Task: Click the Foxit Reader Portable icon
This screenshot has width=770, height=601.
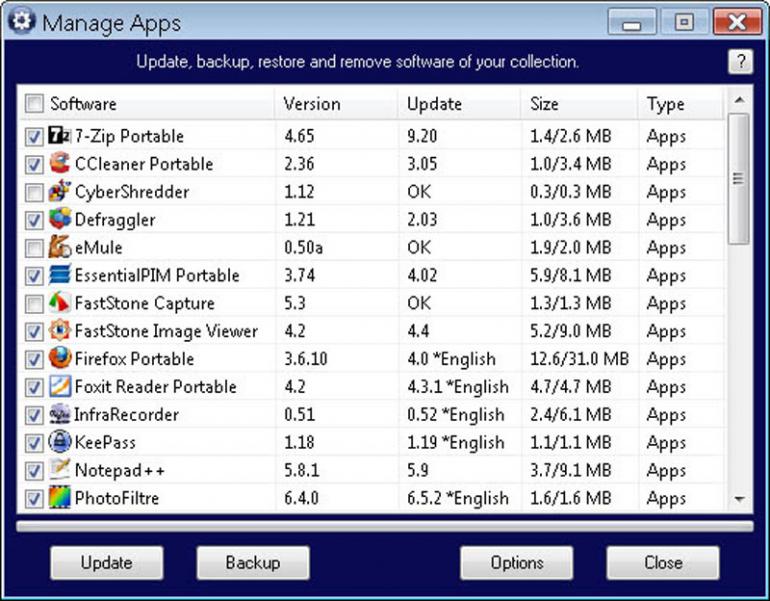Action: (59, 386)
